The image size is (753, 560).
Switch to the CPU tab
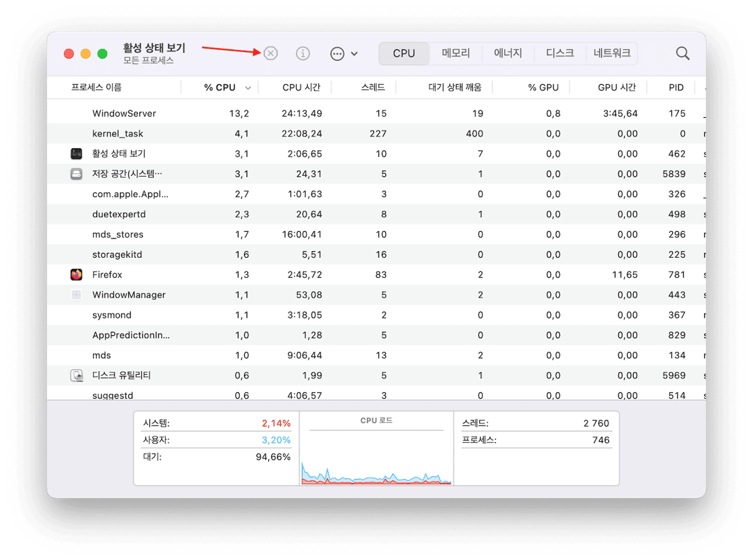[x=404, y=53]
